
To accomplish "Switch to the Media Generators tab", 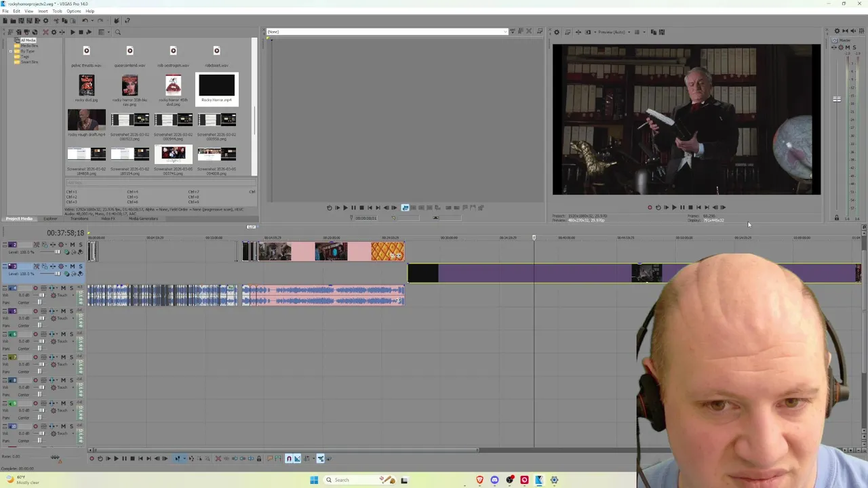I will coord(143,219).
